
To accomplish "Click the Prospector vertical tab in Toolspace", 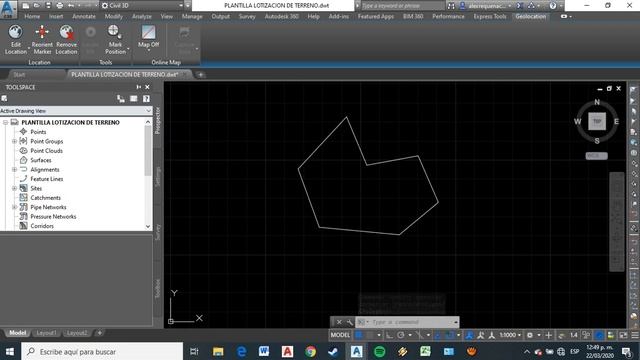I will [158, 120].
